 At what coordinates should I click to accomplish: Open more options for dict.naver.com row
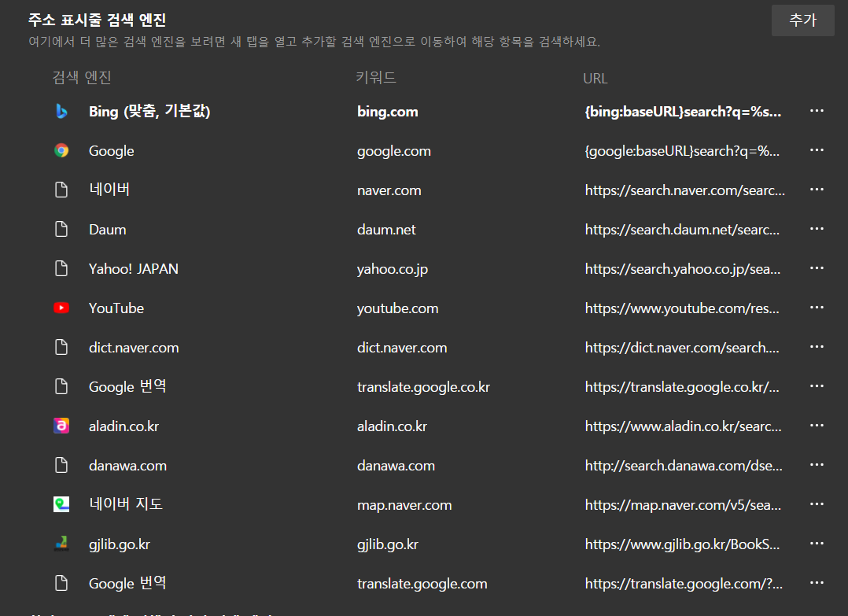pyautogui.click(x=817, y=347)
